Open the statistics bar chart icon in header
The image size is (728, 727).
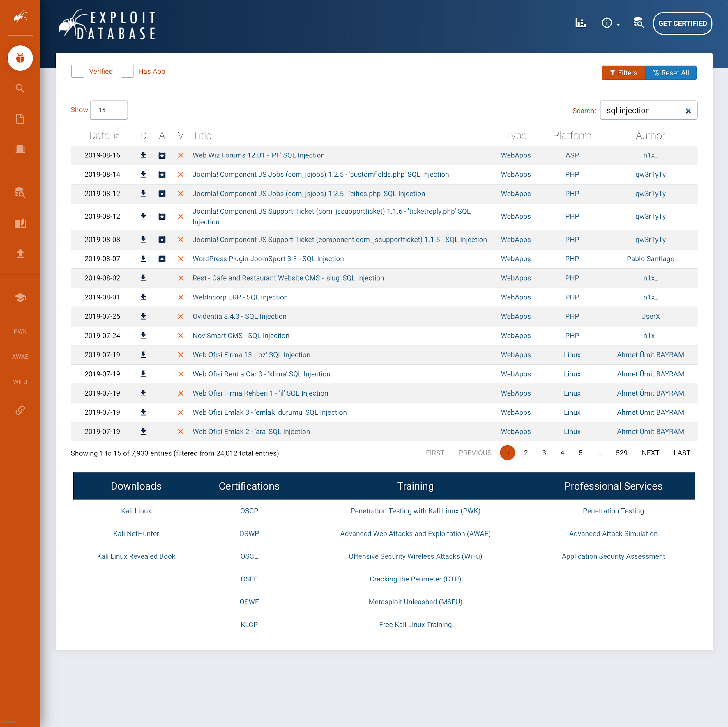coord(580,23)
